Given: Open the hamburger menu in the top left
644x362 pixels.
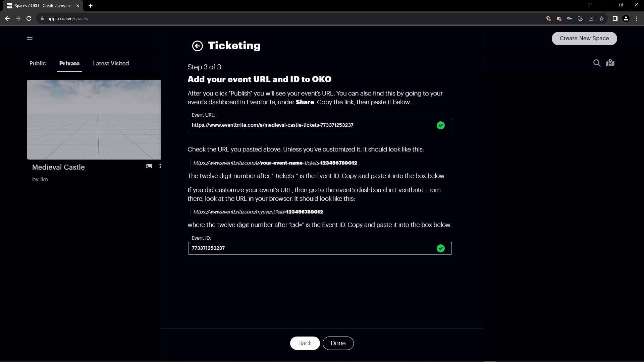Looking at the screenshot, I should click(x=30, y=39).
